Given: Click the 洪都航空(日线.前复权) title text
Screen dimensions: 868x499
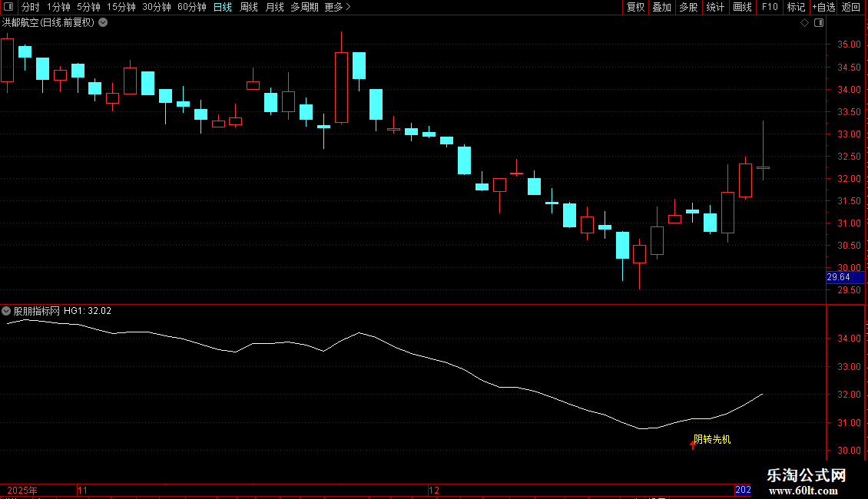Looking at the screenshot, I should click(48, 23).
